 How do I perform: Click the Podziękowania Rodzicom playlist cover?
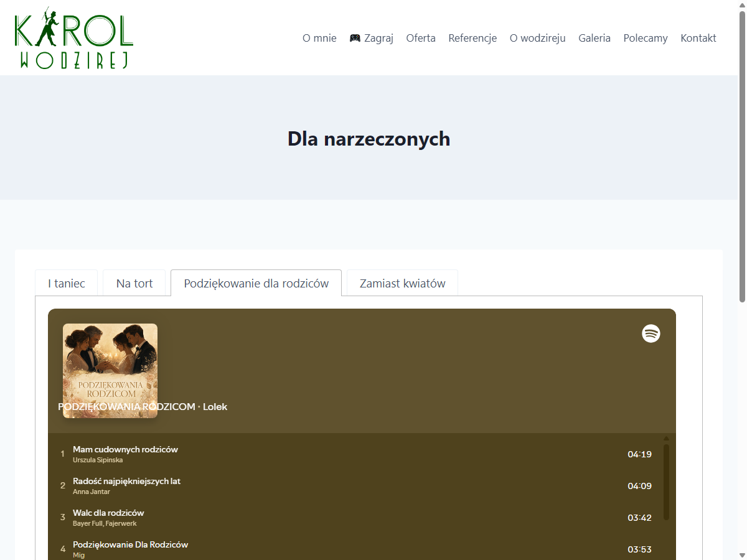pyautogui.click(x=110, y=371)
